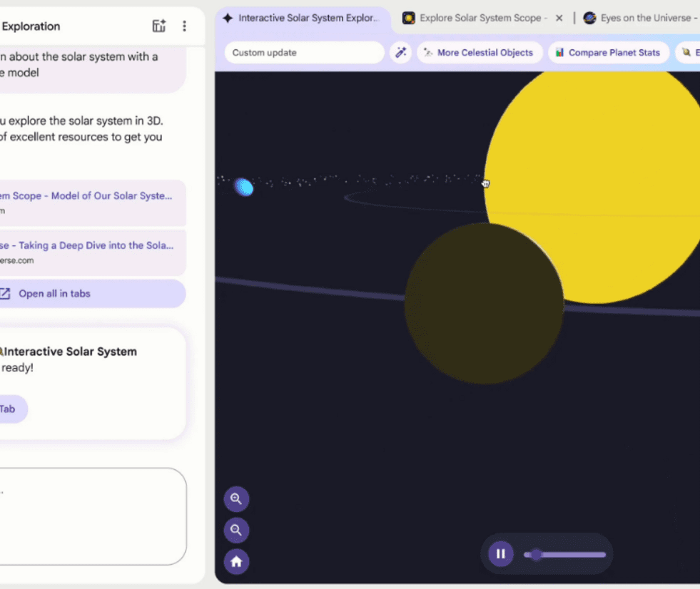This screenshot has height=589, width=700.
Task: Reset view with the home button
Action: coord(236,562)
